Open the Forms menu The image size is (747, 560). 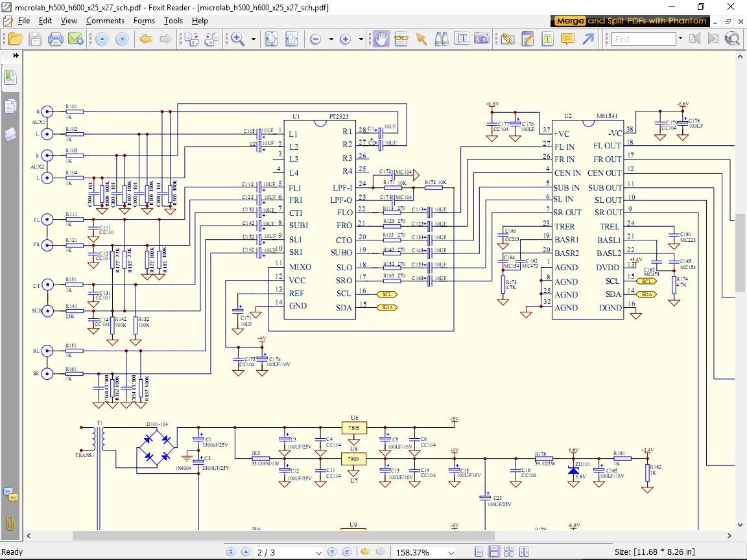coord(144,21)
